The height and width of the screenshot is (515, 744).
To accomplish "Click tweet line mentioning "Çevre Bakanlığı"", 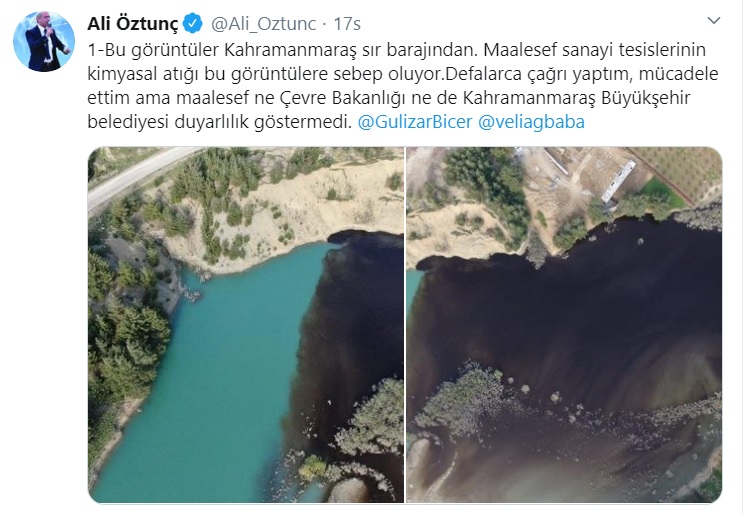I will pos(389,98).
